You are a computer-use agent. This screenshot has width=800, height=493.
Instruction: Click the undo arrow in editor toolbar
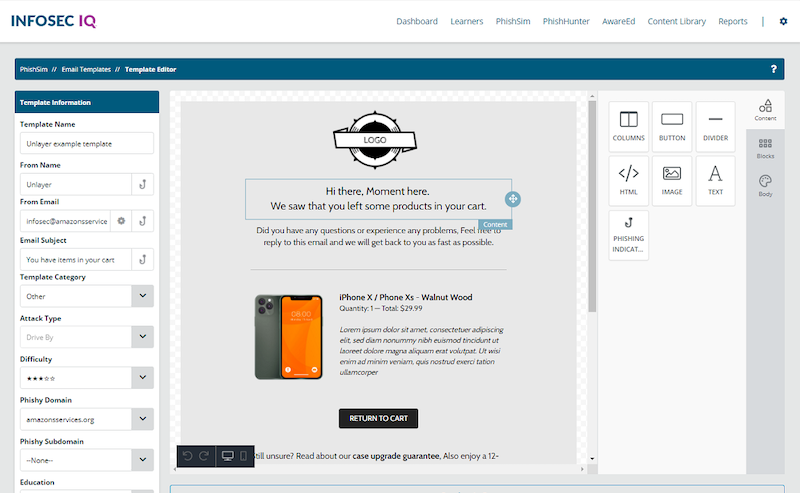pos(187,456)
